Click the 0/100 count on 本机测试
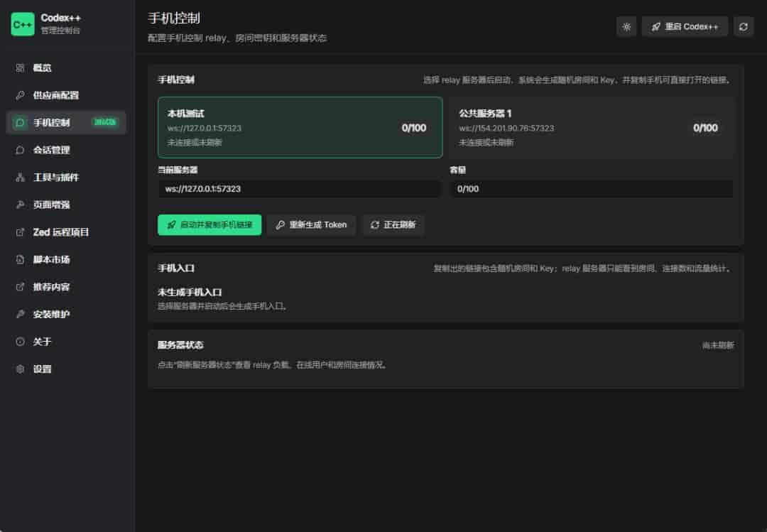The image size is (767, 532). coord(414,129)
